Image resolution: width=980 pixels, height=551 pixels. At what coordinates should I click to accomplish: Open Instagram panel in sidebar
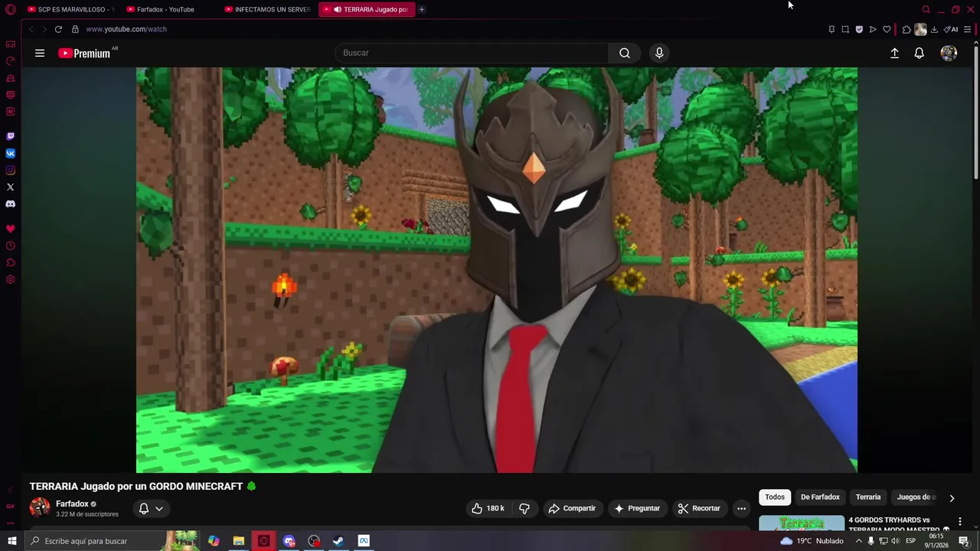[10, 170]
